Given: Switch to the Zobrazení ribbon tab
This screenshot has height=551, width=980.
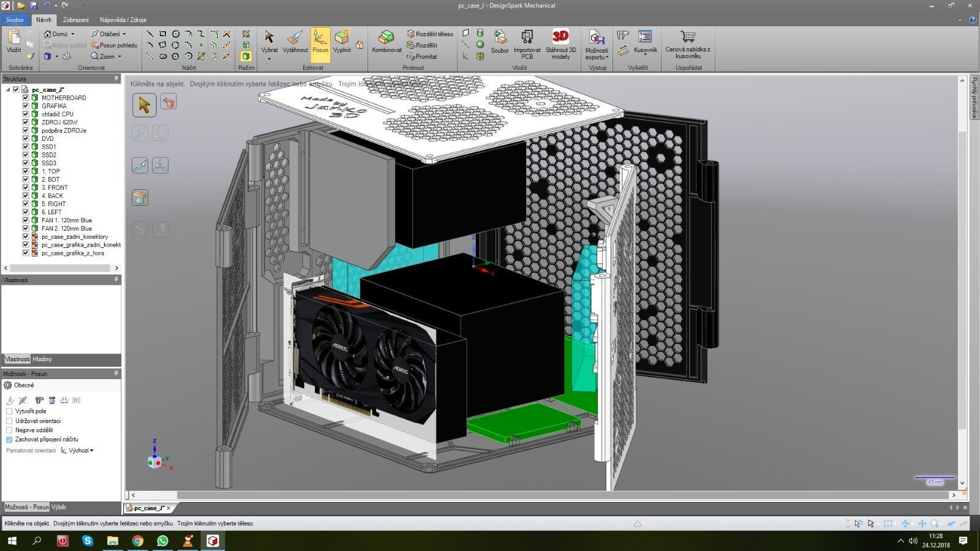Looking at the screenshot, I should coord(76,20).
